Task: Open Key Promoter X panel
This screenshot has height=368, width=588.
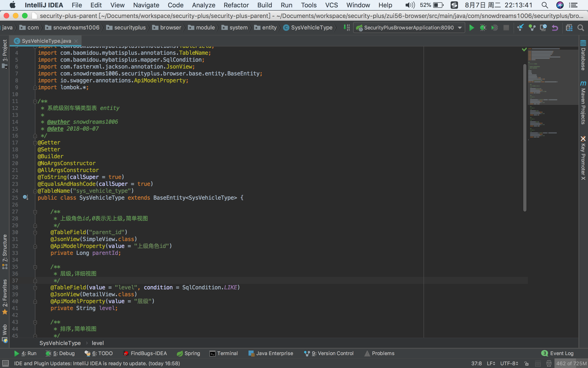Action: pyautogui.click(x=583, y=158)
